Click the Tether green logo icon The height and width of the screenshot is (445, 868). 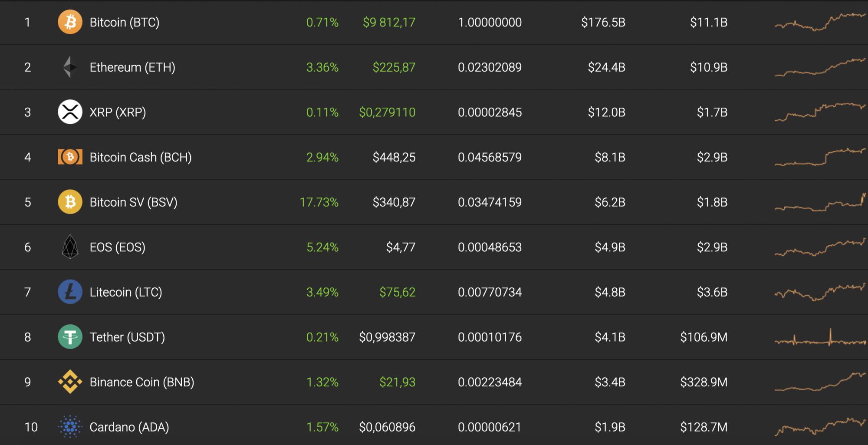[x=70, y=337]
